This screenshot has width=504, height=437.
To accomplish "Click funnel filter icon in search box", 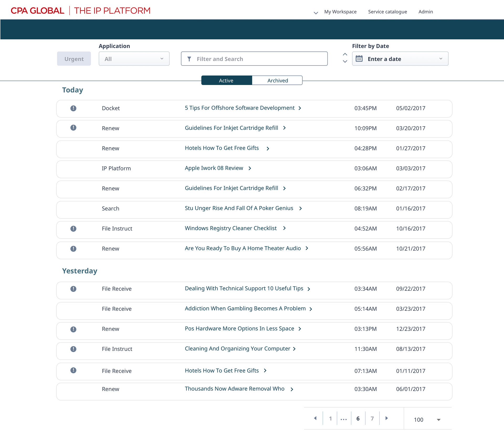I will pyautogui.click(x=189, y=59).
